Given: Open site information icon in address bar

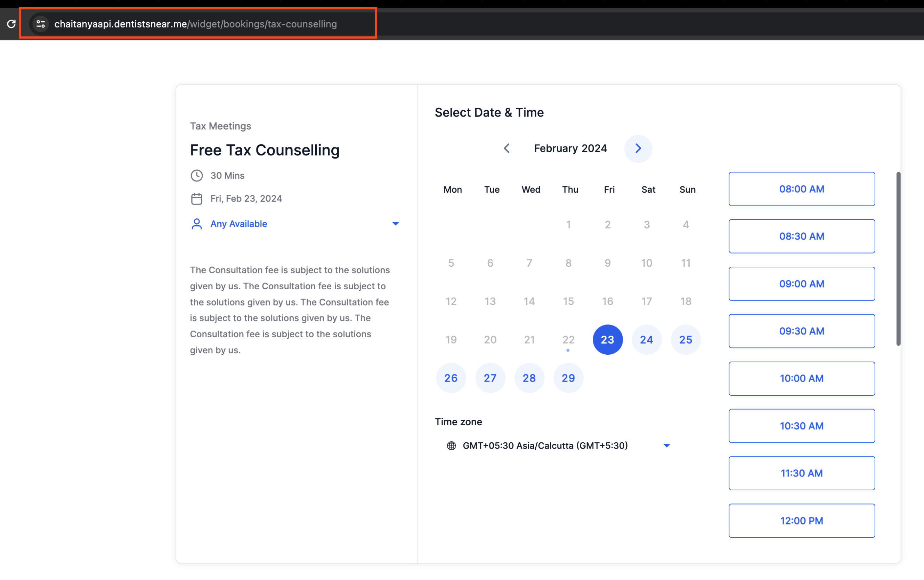Looking at the screenshot, I should (x=41, y=24).
